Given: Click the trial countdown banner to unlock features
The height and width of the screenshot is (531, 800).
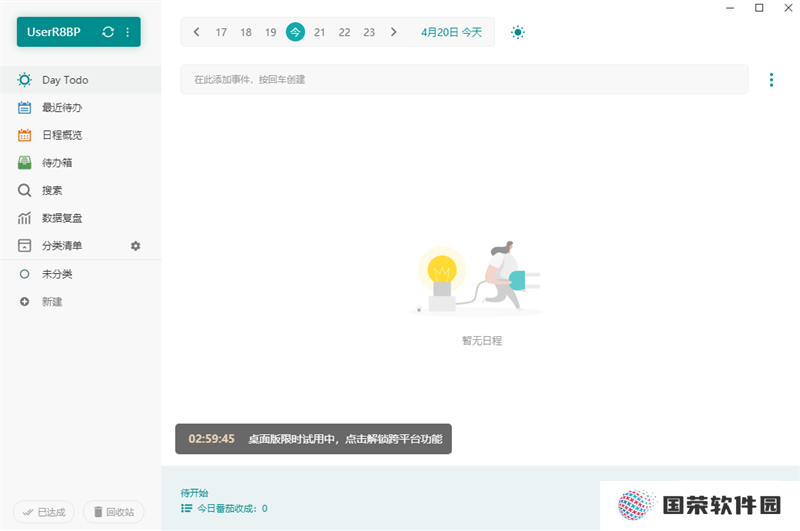Looking at the screenshot, I should pos(313,439).
